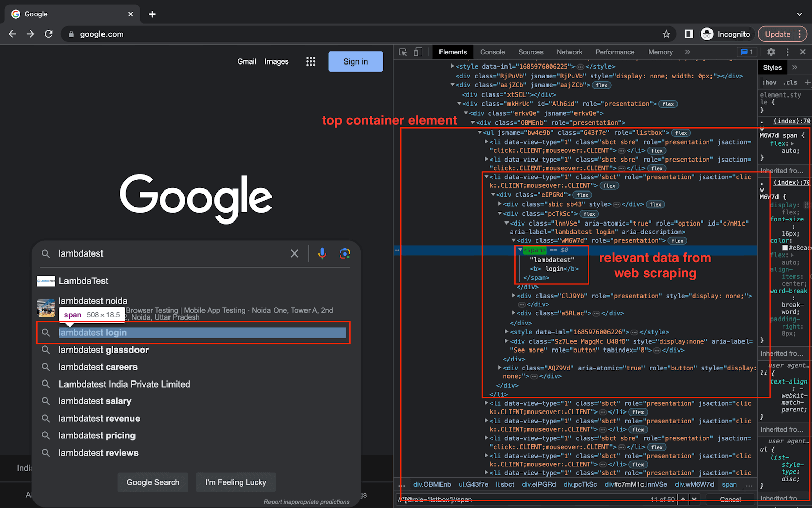
Task: Switch to the Console tab
Action: click(x=492, y=52)
